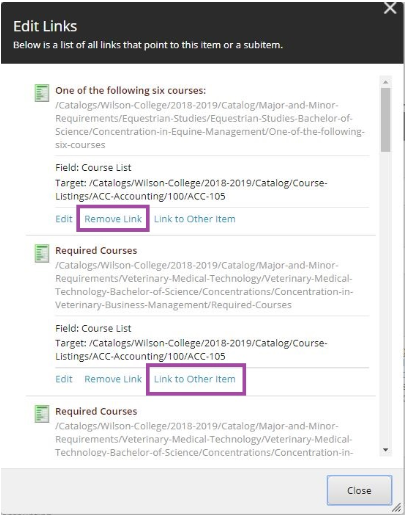Click the resize grip at the dialog corner
The image size is (405, 515).
click(x=396, y=508)
